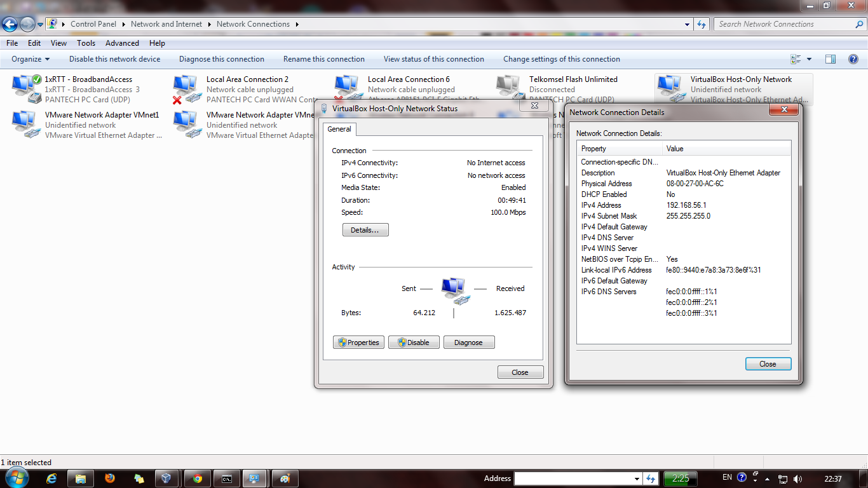Click the Search Network Connections box
Screen dimensions: 868x488
790,24
